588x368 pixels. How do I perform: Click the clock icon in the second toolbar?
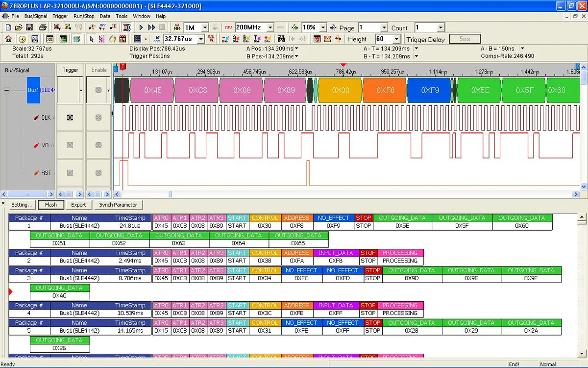coord(22,39)
